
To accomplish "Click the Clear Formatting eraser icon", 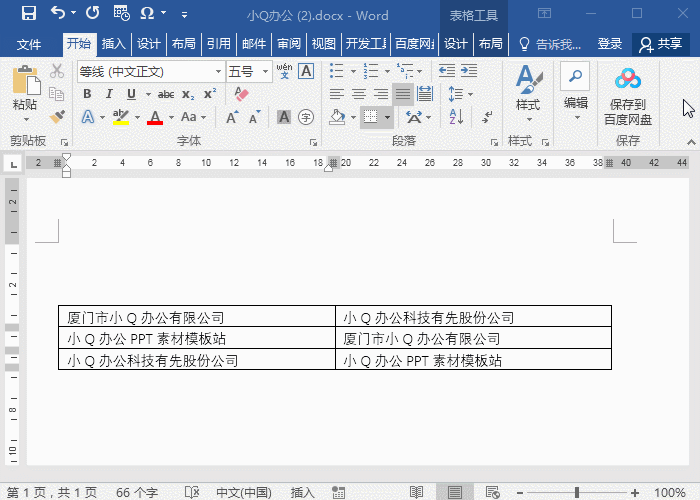I will click(x=240, y=94).
